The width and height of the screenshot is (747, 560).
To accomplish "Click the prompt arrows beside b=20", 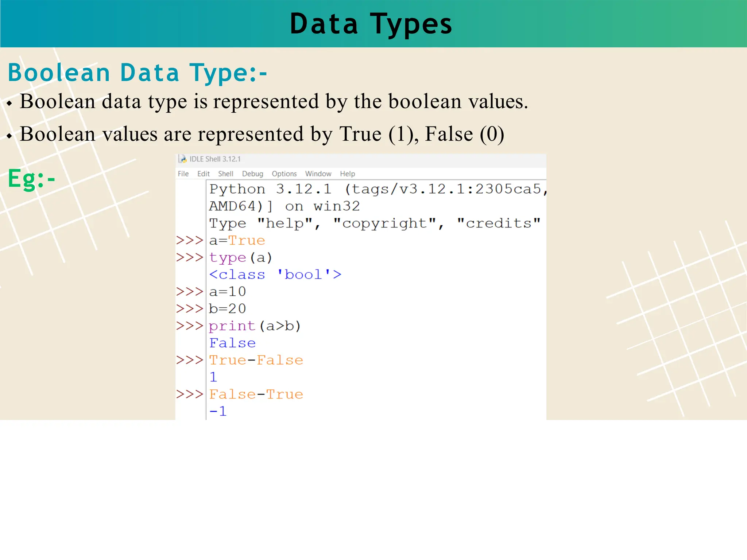I will click(190, 309).
